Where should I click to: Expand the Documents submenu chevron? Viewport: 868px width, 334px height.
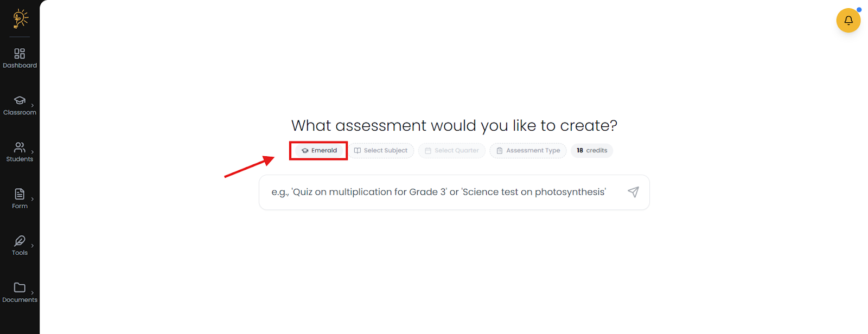click(x=33, y=293)
